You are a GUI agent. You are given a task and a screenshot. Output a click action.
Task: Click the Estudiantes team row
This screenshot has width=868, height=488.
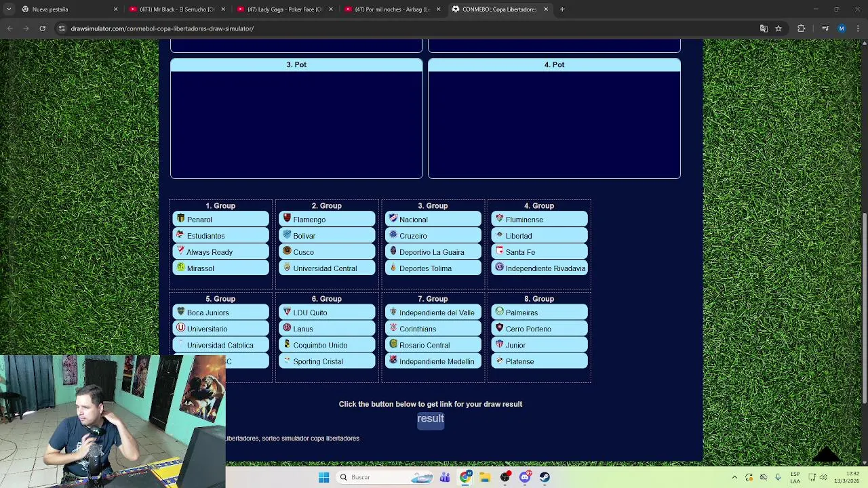pos(221,236)
